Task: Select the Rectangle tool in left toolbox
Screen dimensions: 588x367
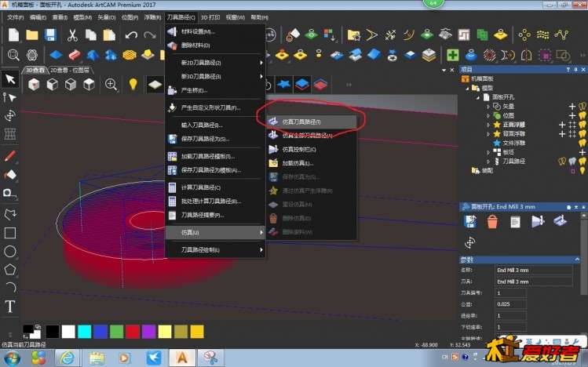Action: 10,233
